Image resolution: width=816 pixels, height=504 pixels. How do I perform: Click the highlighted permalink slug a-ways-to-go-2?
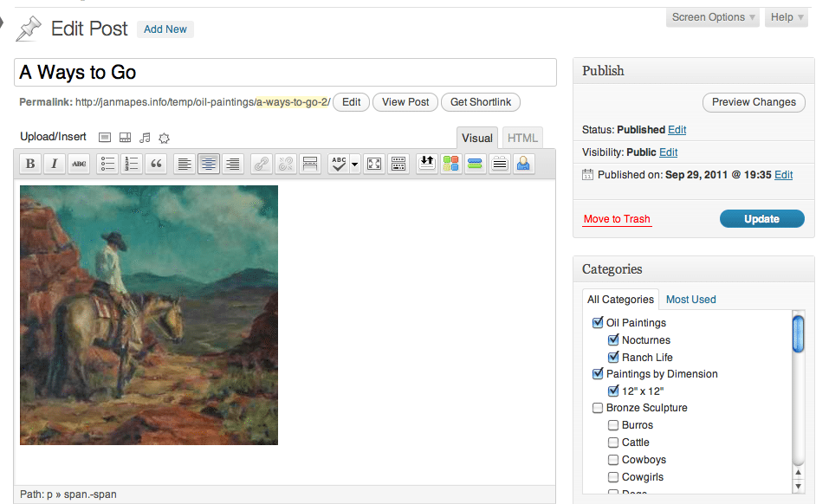tap(292, 102)
